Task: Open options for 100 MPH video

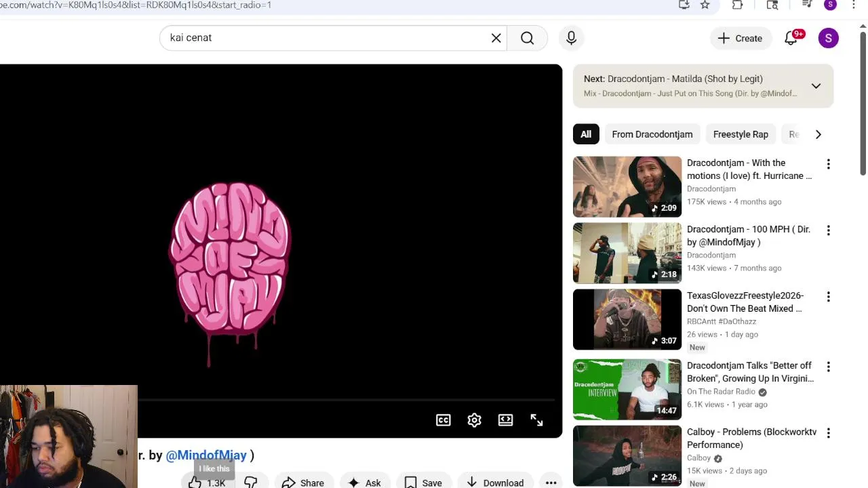Action: click(x=828, y=230)
